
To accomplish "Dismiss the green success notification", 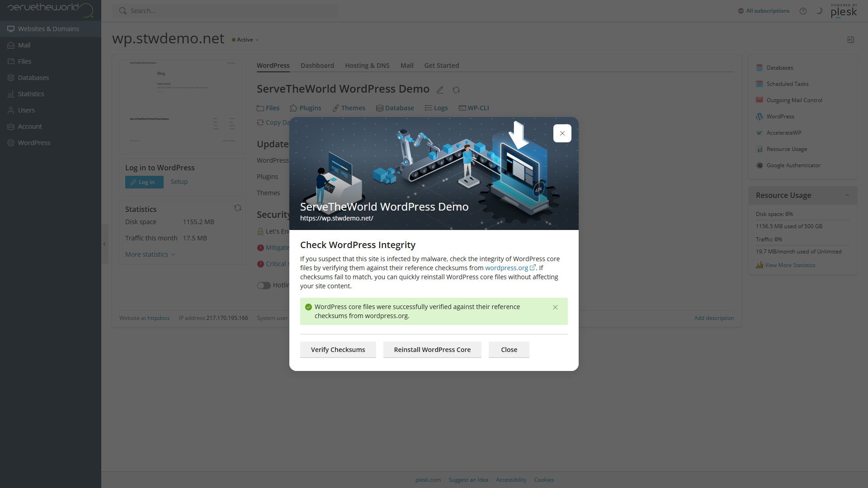I will point(555,307).
